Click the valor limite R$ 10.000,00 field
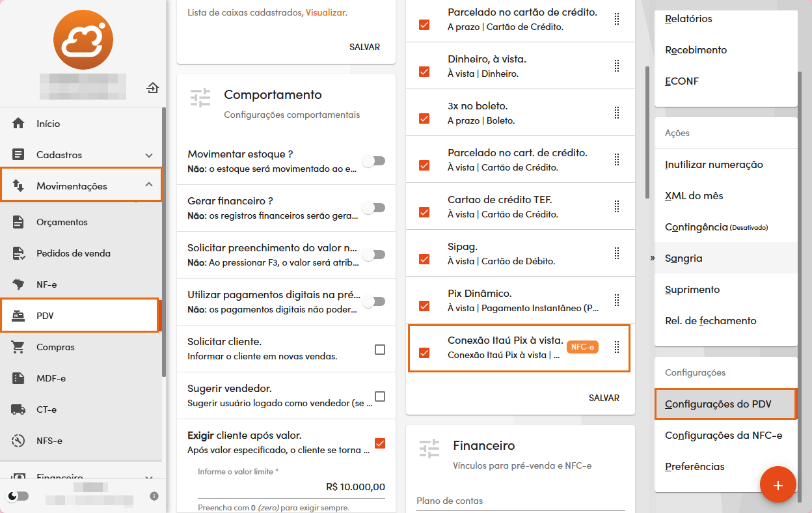The image size is (812, 513). coord(291,486)
